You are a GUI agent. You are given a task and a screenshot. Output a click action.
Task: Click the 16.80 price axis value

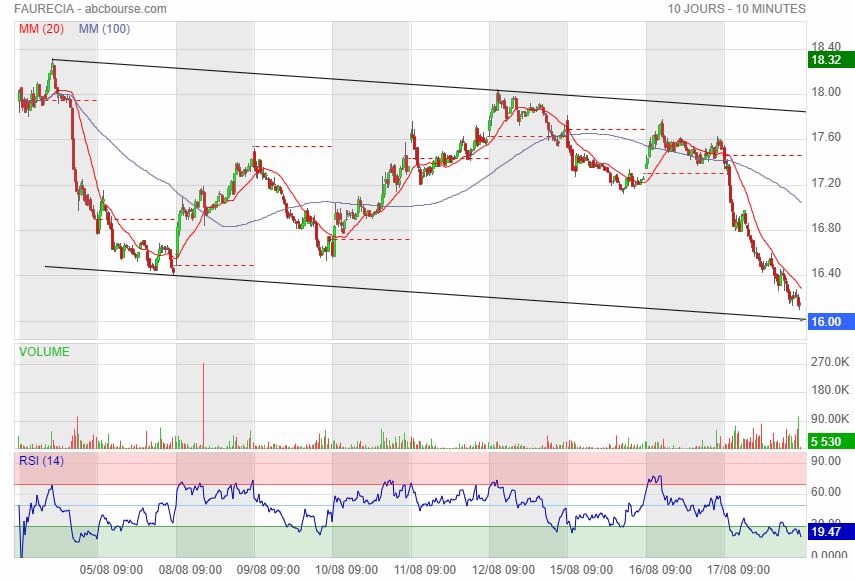pyautogui.click(x=826, y=228)
